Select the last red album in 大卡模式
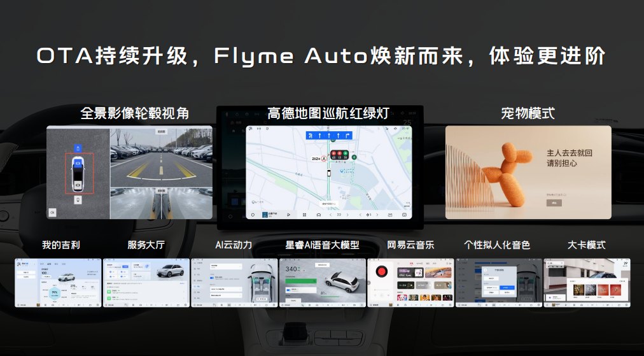Image resolution: width=644 pixels, height=356 pixels. (615, 290)
